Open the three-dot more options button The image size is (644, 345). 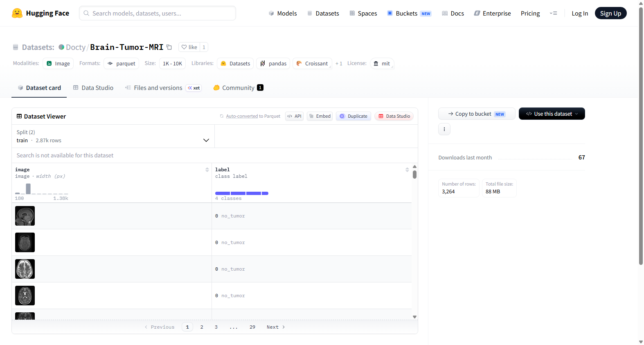pos(444,129)
